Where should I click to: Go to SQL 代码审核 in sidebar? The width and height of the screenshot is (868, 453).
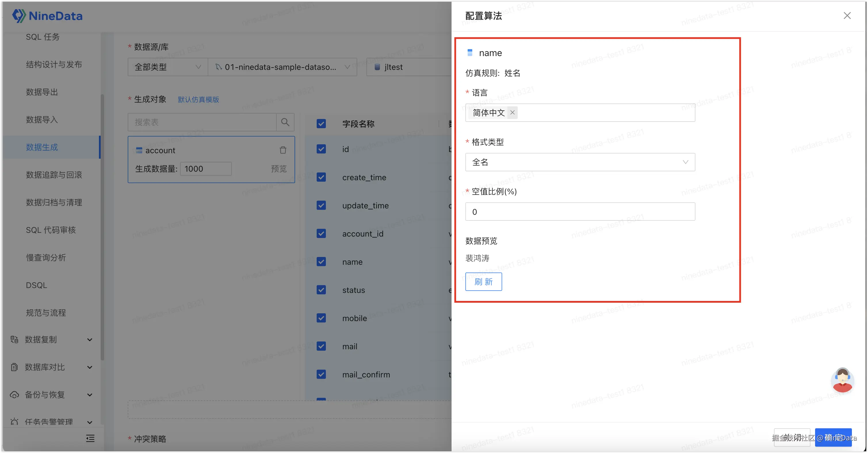(51, 230)
